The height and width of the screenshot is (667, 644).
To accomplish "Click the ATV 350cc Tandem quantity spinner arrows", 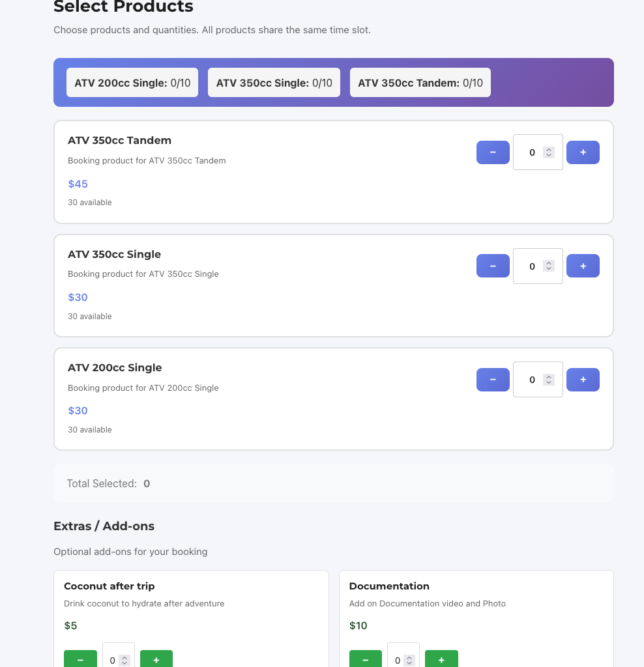I will (549, 152).
